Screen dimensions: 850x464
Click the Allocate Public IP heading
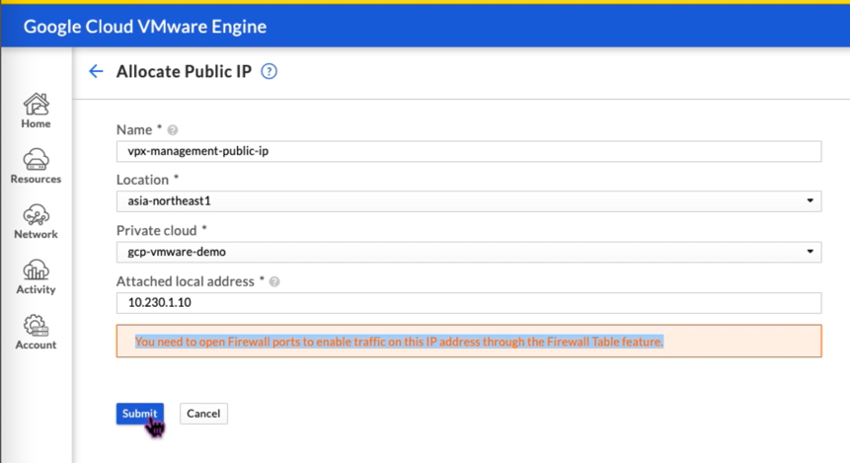[x=184, y=72]
